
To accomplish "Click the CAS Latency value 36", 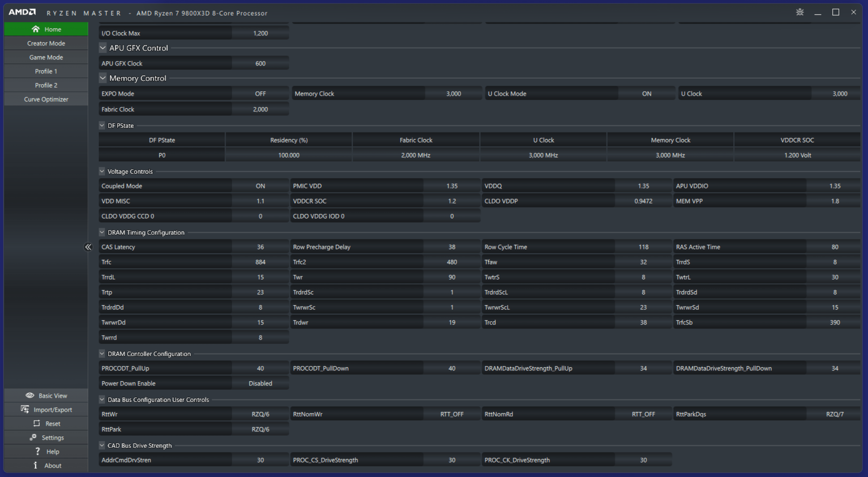I will click(260, 247).
